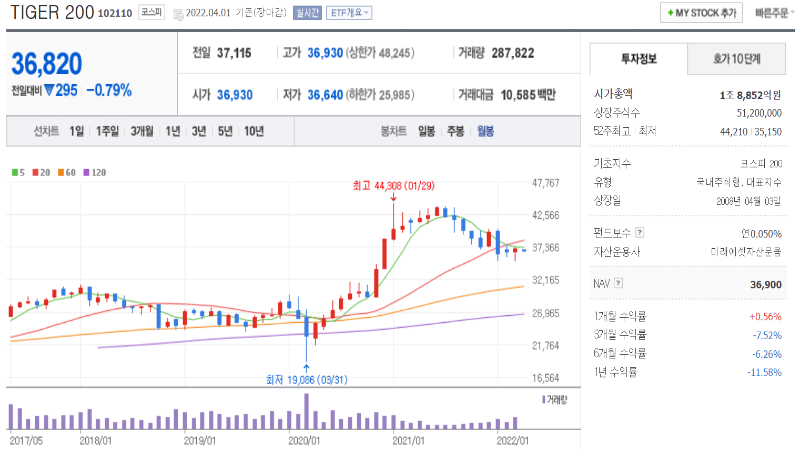Open the 빠른주문 dropdown
The width and height of the screenshot is (800, 450).
[774, 13]
